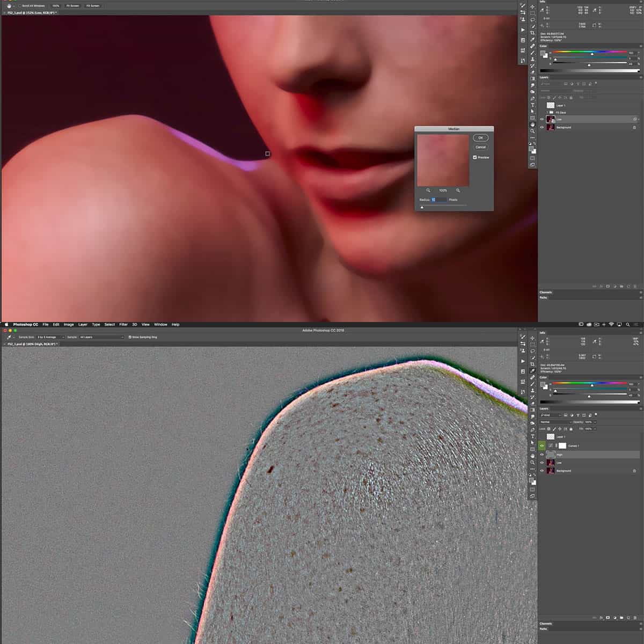The image size is (644, 644).
Task: Hide the Background layer in lower window
Action: point(542,471)
